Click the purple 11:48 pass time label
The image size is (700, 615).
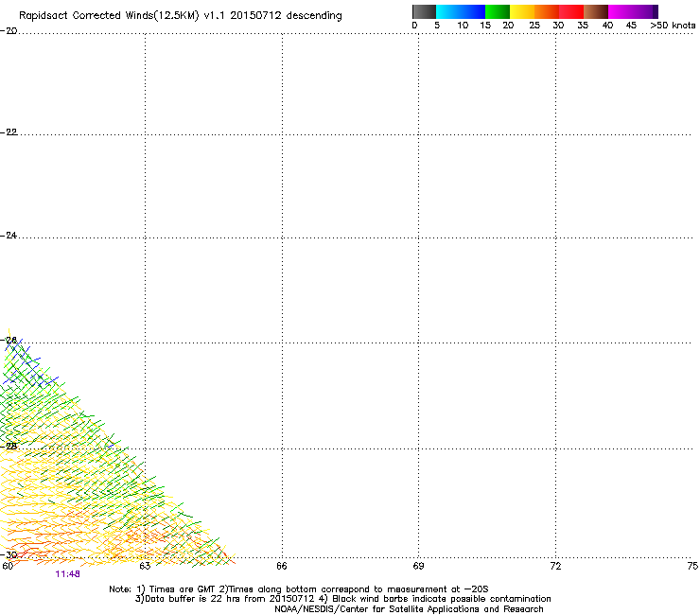(x=67, y=574)
